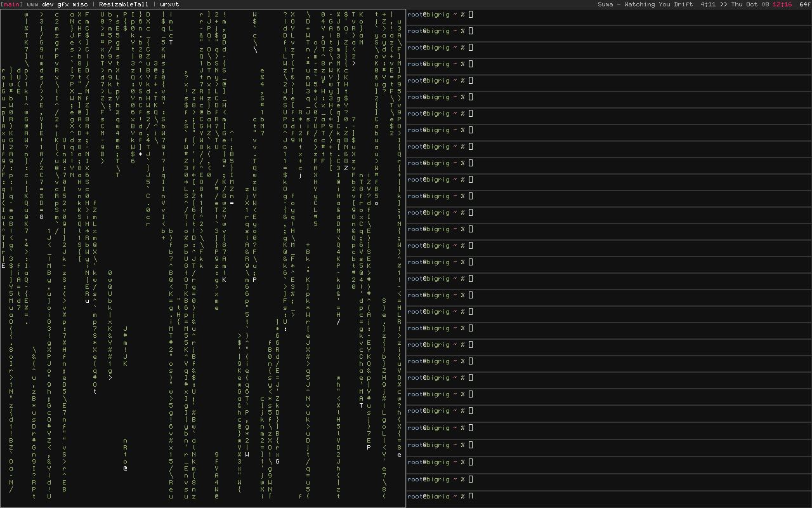
Task: Click the clock reading 12:16
Action: 782,4
